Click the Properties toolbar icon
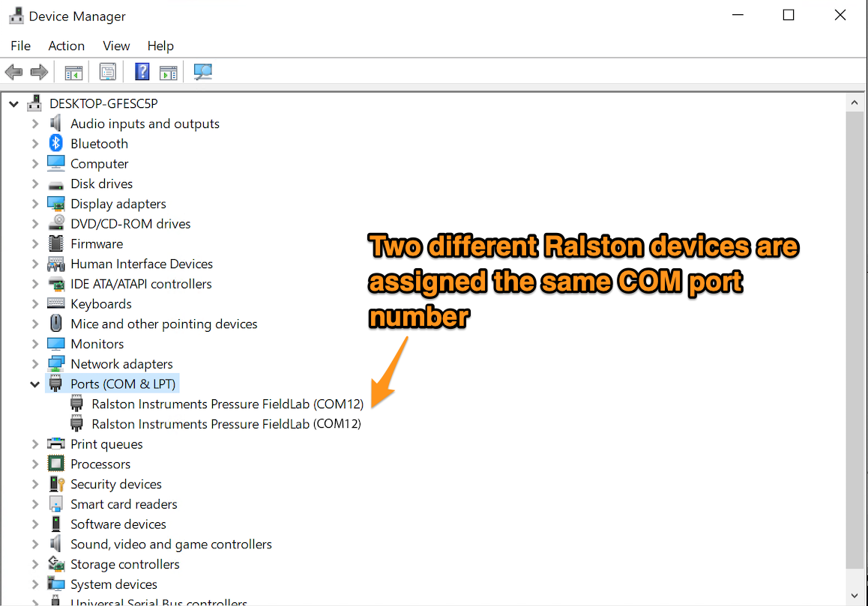Viewport: 868px width, 606px height. pyautogui.click(x=107, y=72)
